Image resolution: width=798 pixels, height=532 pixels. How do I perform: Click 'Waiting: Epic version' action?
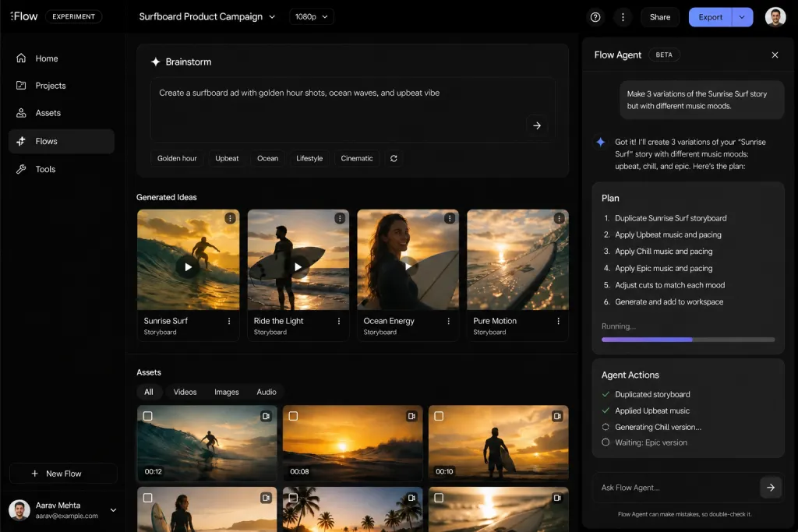click(x=651, y=443)
